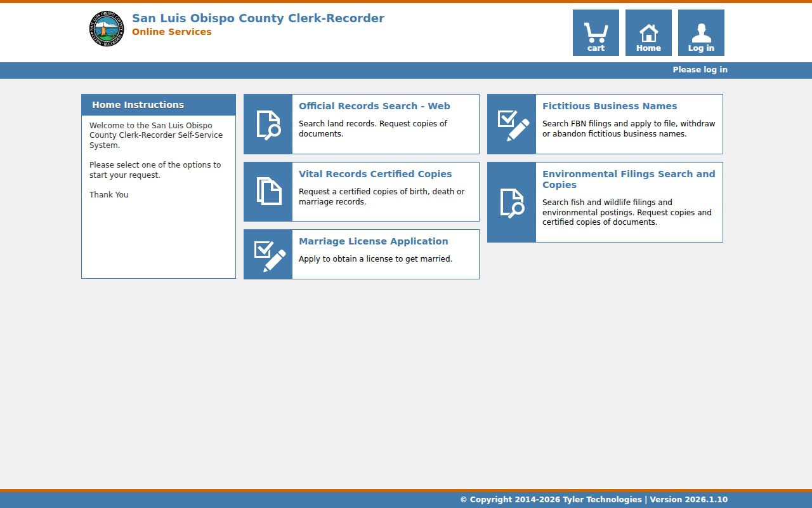
Task: Open Environmental Filings Search and Copies link
Action: click(629, 179)
